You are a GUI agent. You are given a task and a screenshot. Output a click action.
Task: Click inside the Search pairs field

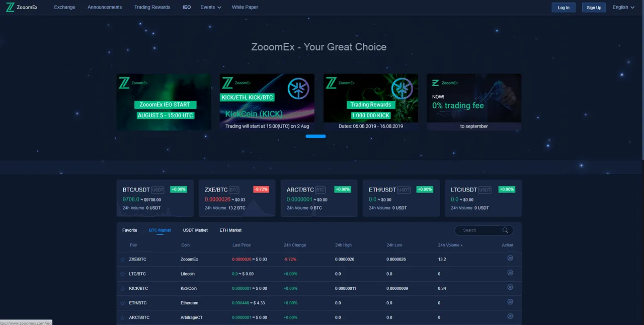(484, 230)
